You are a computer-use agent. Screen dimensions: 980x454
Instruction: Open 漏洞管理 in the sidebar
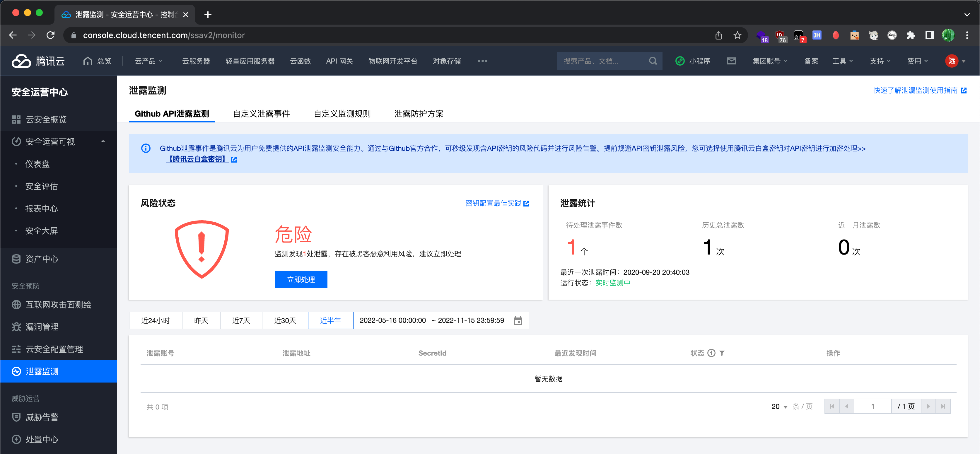pos(59,327)
